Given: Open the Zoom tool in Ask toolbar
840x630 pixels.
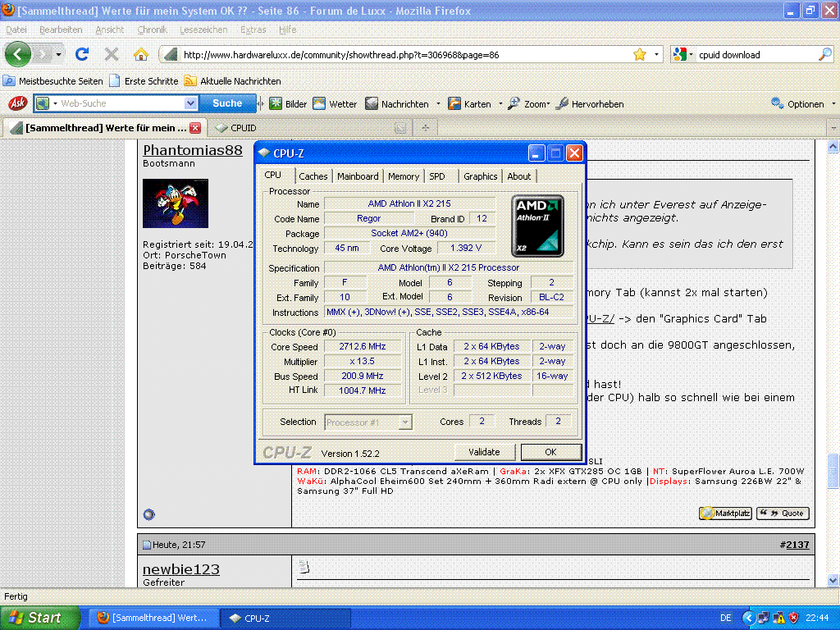Looking at the screenshot, I should [x=529, y=104].
